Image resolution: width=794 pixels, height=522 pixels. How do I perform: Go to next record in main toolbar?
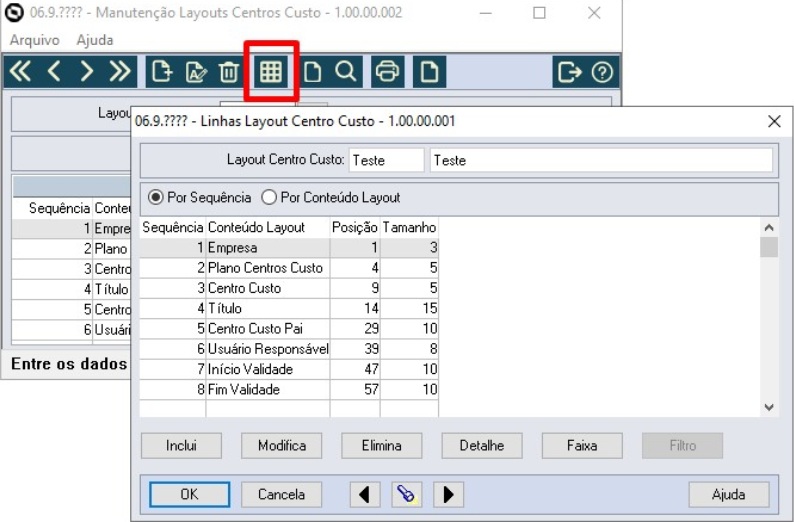(x=87, y=71)
